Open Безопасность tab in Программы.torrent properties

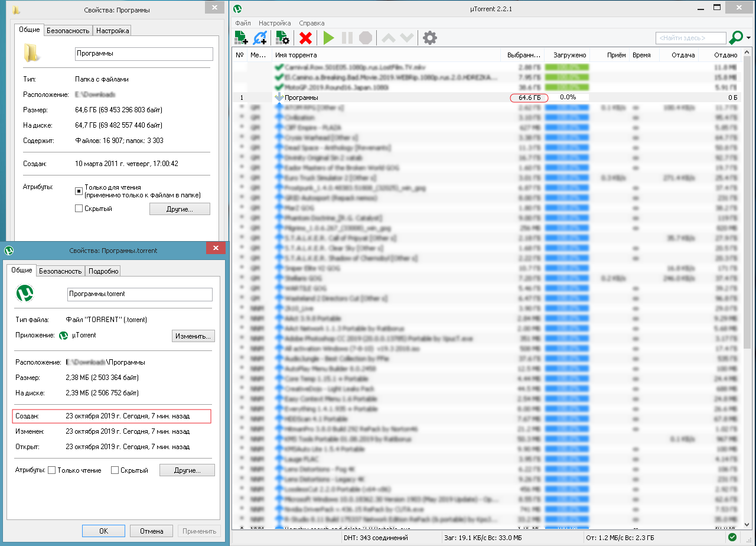point(60,271)
